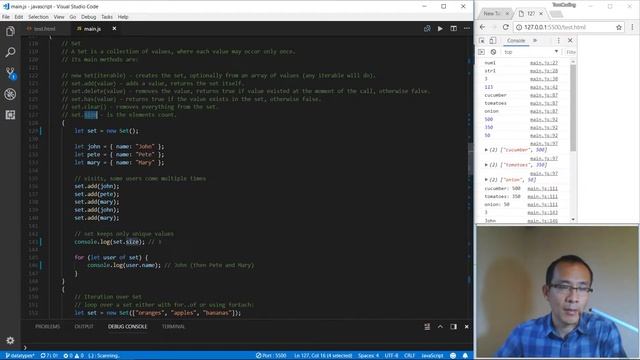This screenshot has width=640, height=360.
Task: Switch to the OUTPUT panel tab
Action: coord(84,327)
